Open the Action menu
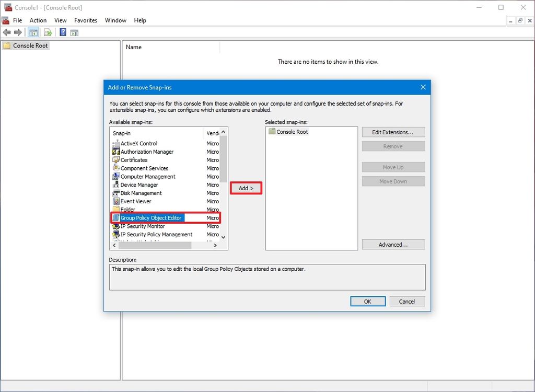This screenshot has height=392, width=535. click(x=38, y=20)
